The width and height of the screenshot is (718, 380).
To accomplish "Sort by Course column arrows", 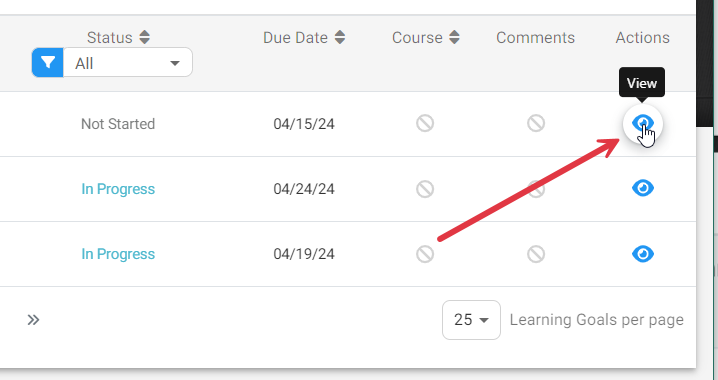I will coord(454,38).
